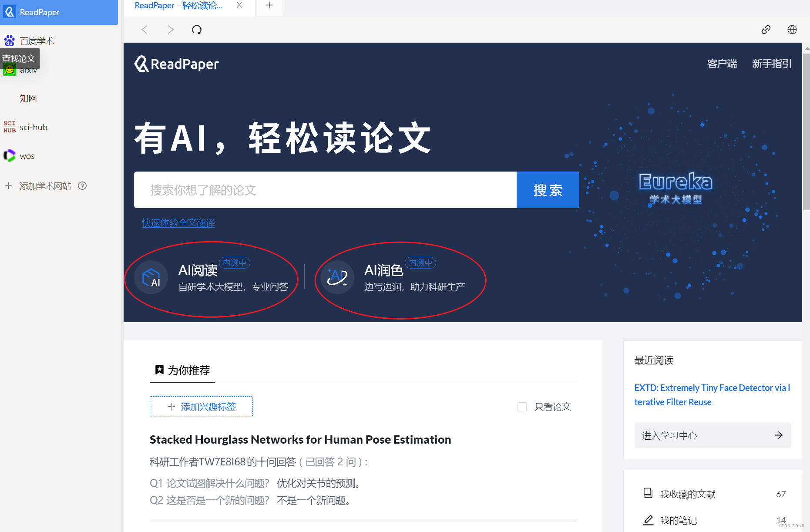Open the 快速体验全文翻译 link

click(178, 223)
